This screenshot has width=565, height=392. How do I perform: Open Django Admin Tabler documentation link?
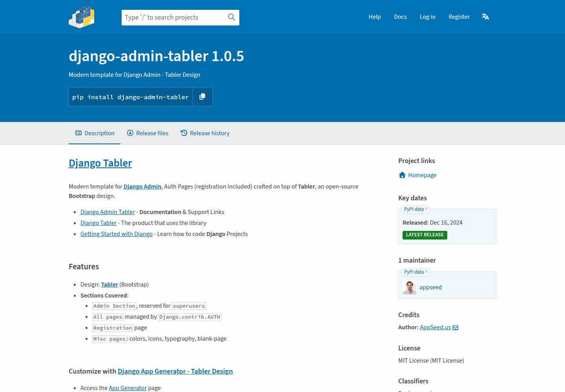108,212
